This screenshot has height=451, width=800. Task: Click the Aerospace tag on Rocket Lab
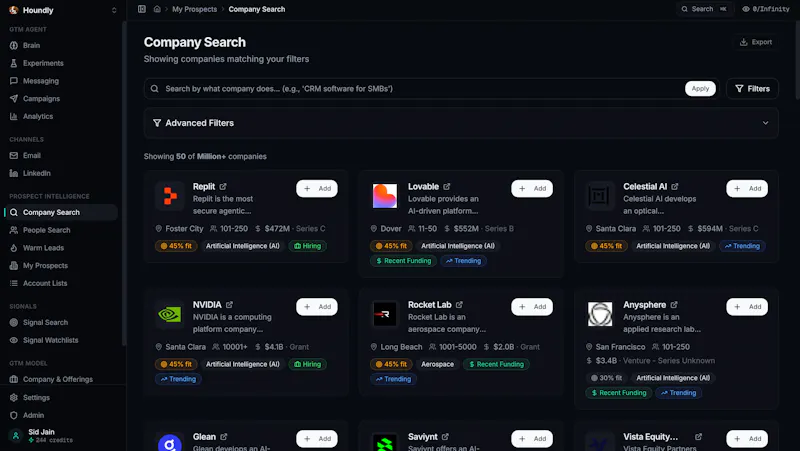437,365
